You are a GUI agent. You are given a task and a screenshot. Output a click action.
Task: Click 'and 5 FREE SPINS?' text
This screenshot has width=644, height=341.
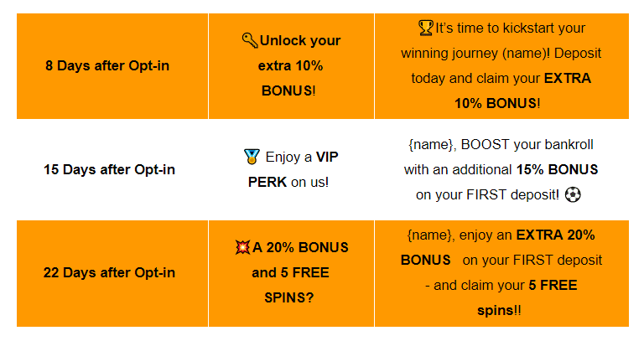(290, 285)
